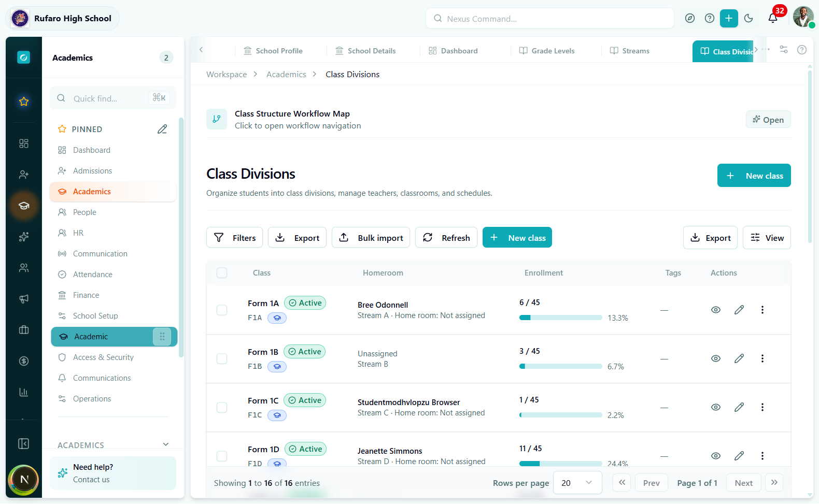Open Admissions in pinned sidebar
The height and width of the screenshot is (504, 819).
click(x=113, y=171)
